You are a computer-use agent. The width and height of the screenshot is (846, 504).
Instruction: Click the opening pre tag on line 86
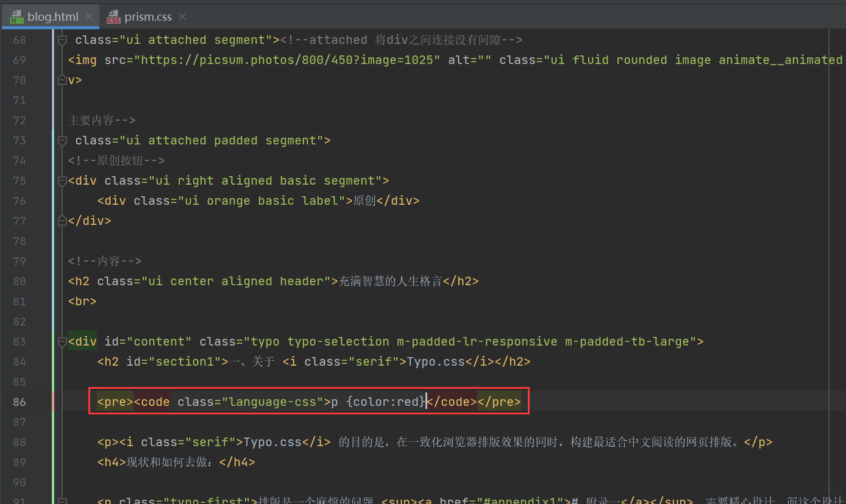pos(115,402)
